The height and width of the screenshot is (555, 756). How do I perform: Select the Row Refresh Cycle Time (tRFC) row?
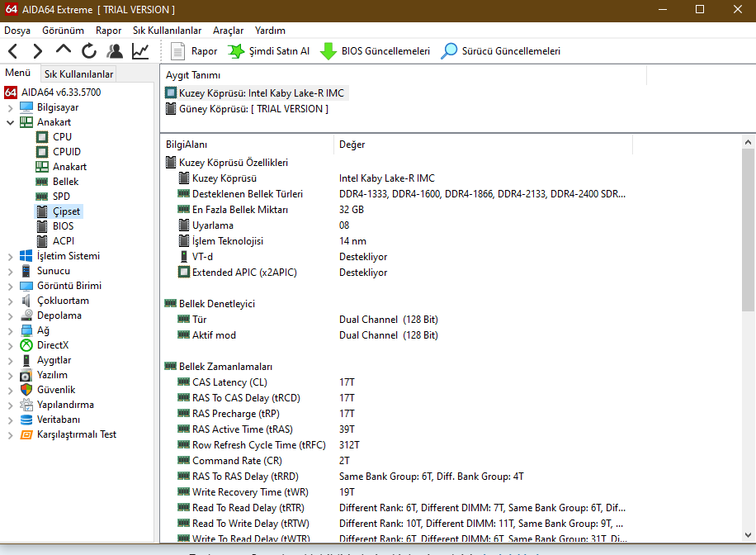click(x=395, y=445)
